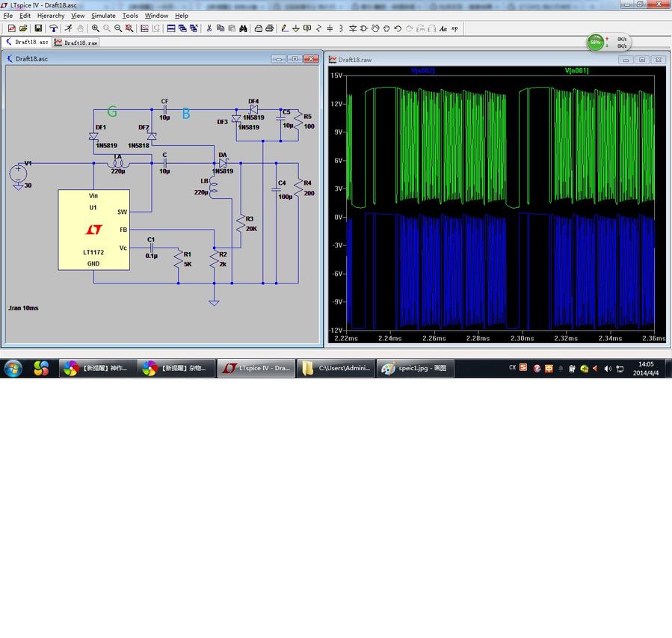Image resolution: width=672 pixels, height=638 pixels.
Task: Open the Windows Start button
Action: coord(13,368)
